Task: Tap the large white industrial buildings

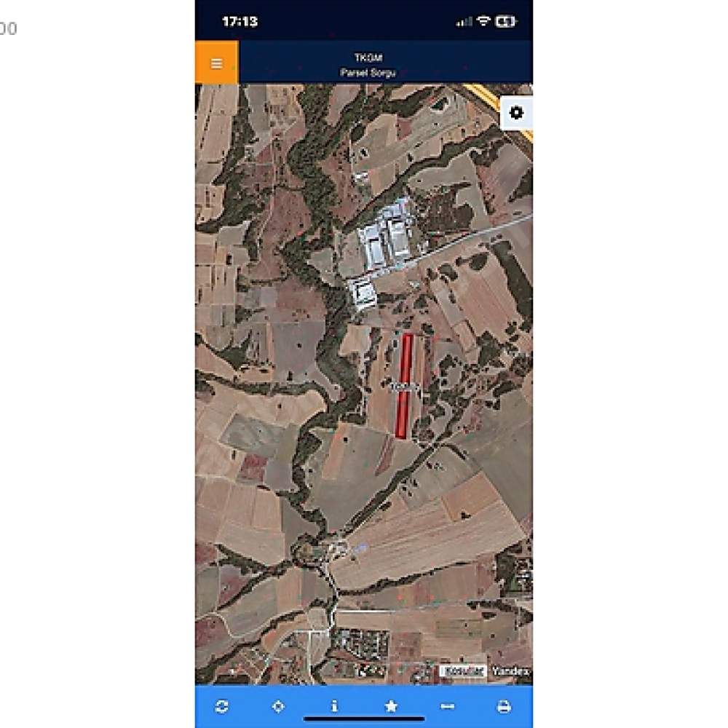Action: (x=387, y=235)
